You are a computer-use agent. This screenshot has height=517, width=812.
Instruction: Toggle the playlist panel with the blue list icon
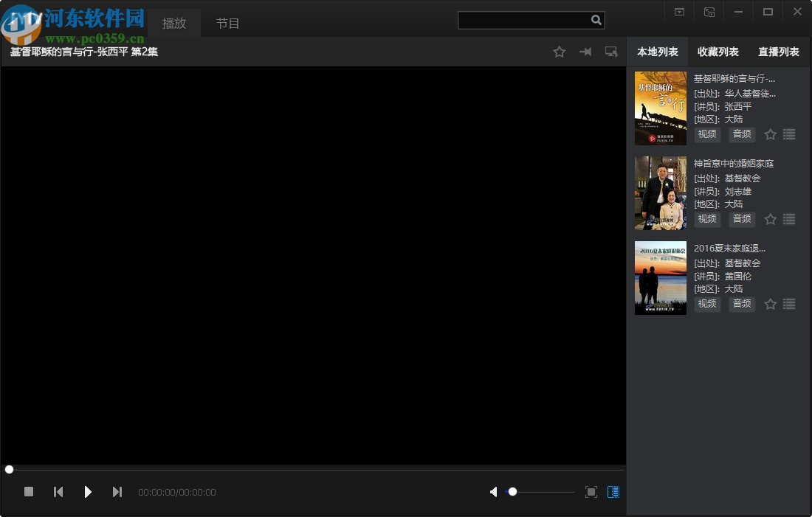pyautogui.click(x=613, y=492)
